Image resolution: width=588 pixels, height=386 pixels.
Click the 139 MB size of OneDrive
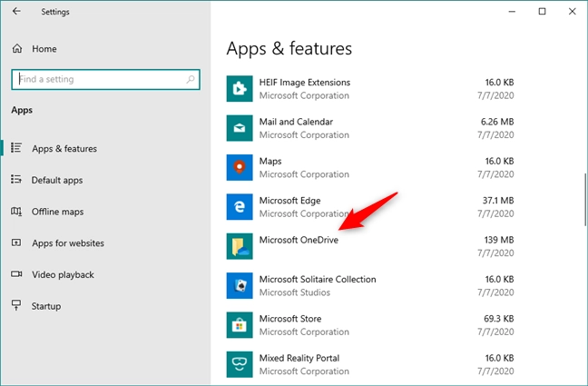click(499, 240)
